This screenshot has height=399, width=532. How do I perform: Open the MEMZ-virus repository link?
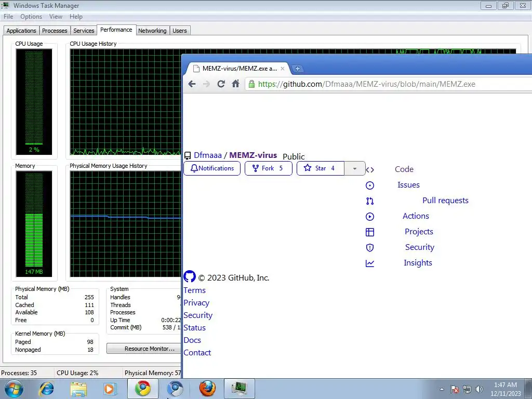click(x=253, y=155)
